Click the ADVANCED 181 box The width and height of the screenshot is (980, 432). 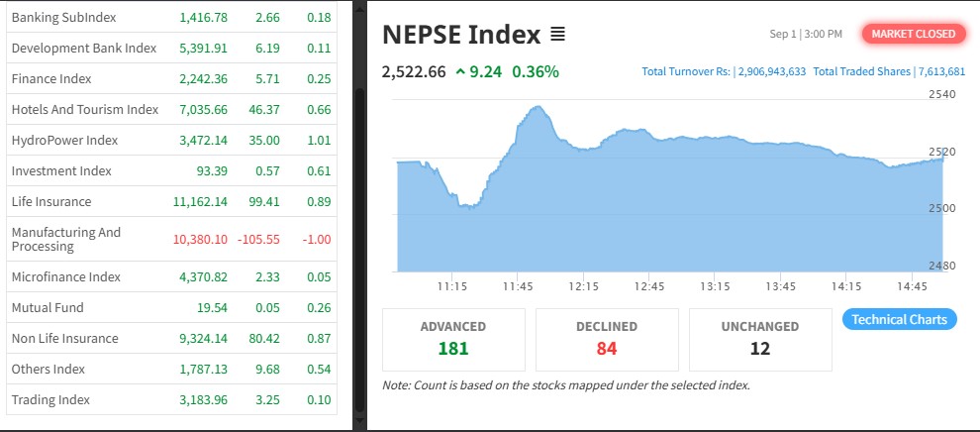tap(453, 340)
